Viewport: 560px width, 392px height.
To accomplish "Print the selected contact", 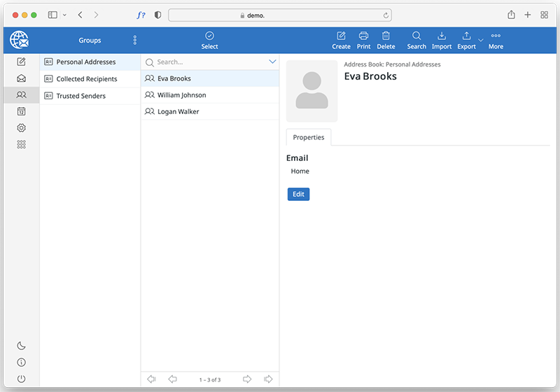I will pos(363,40).
